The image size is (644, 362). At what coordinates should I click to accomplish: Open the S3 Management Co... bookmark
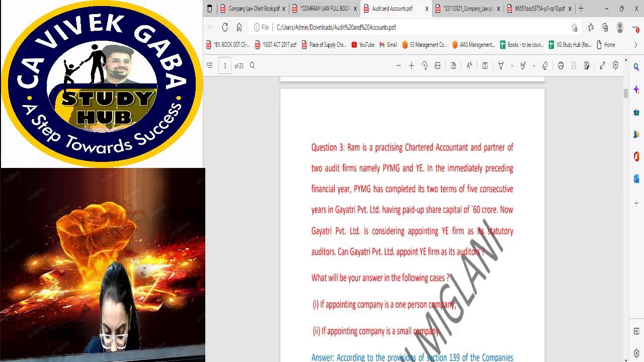pos(424,45)
